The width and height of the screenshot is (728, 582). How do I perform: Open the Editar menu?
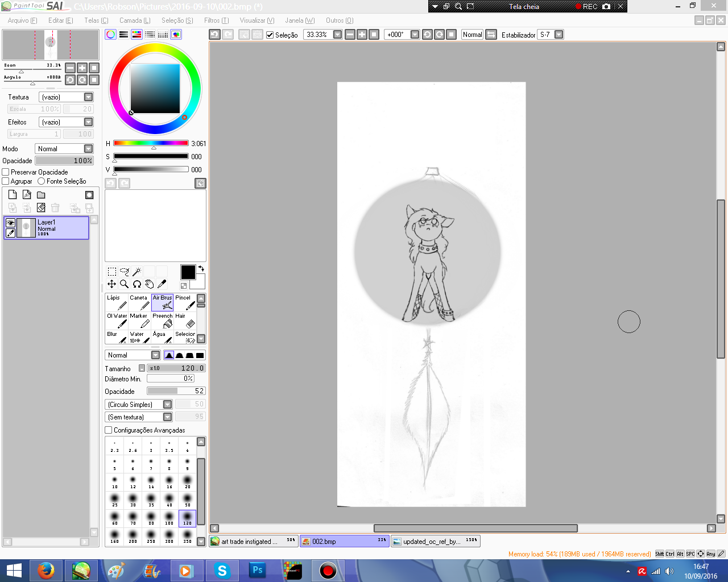point(60,20)
